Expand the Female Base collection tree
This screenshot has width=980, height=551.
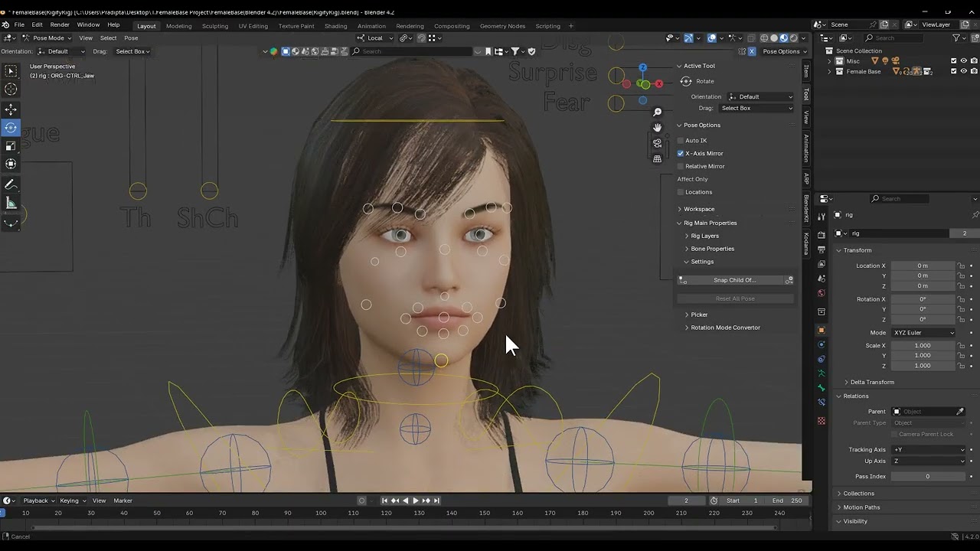(x=830, y=72)
